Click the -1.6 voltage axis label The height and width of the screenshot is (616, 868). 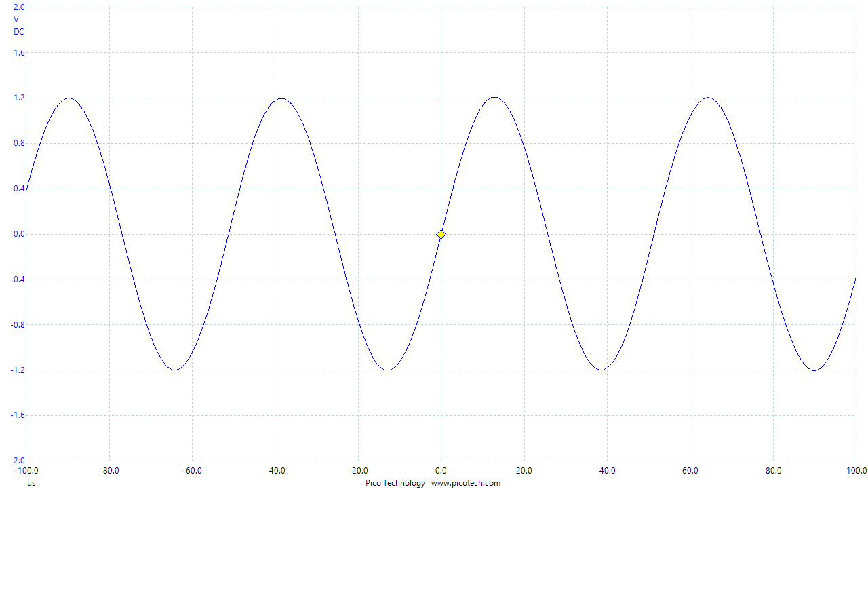(18, 415)
